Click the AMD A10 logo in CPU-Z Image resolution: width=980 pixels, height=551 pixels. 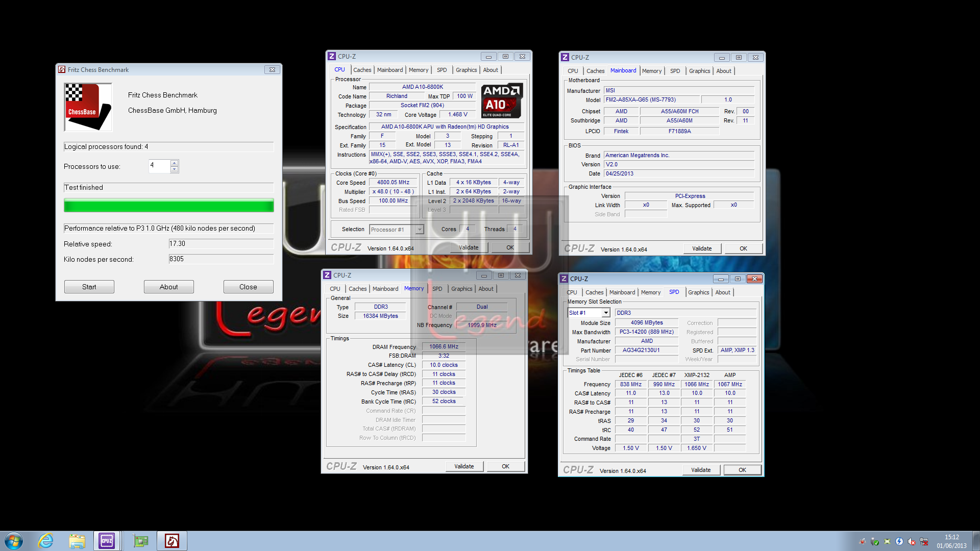[502, 101]
